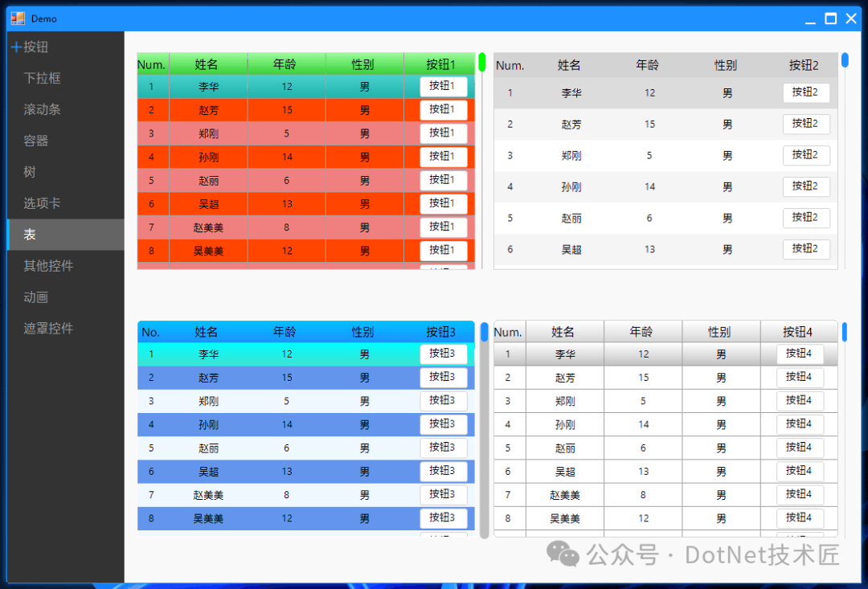
Task: Open the 树 sidebar page
Action: click(30, 173)
